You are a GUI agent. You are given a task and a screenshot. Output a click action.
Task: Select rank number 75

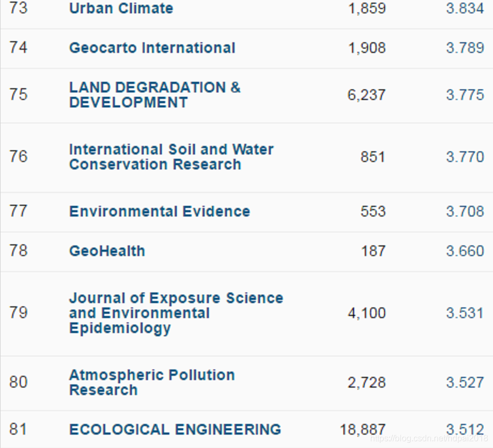pyautogui.click(x=19, y=95)
